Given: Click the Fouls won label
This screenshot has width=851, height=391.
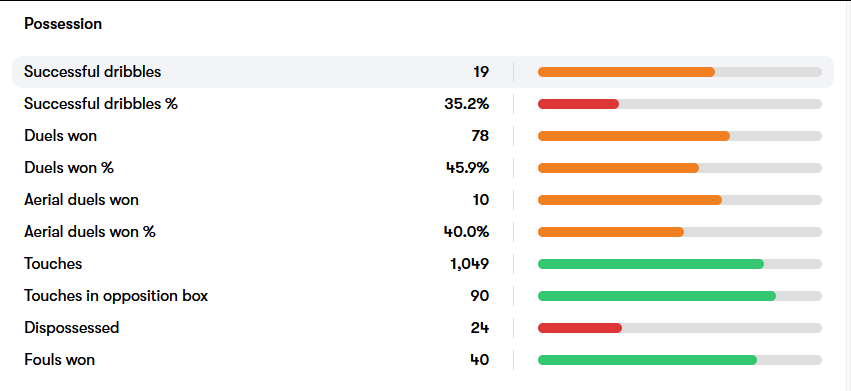Looking at the screenshot, I should click(x=60, y=360).
